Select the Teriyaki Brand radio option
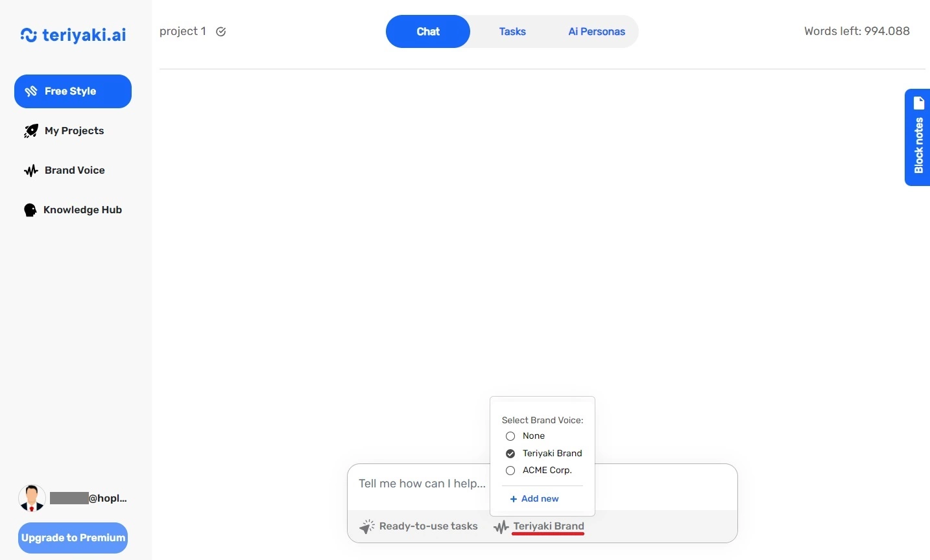 (510, 454)
